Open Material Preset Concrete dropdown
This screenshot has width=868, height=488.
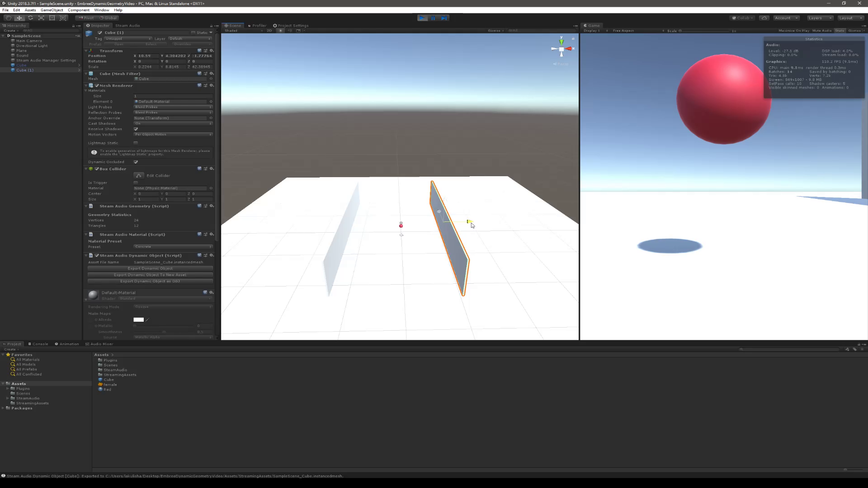click(173, 247)
